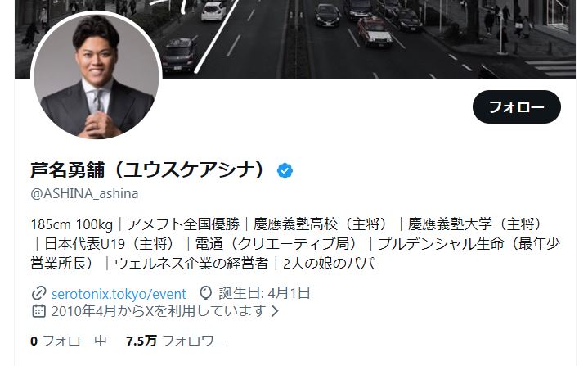Click the calendar icon beside join date
This screenshot has width=588, height=366.
pos(38,311)
